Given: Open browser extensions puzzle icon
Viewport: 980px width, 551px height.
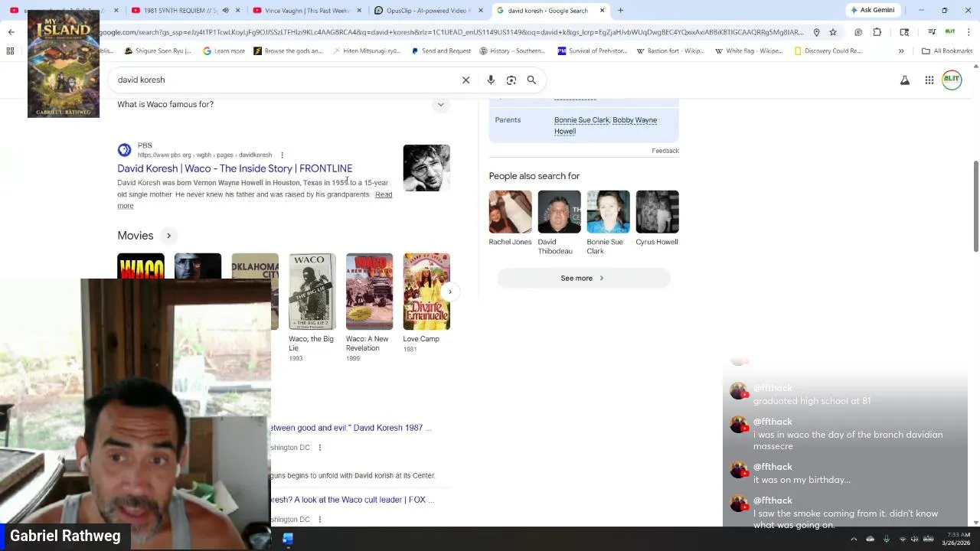Looking at the screenshot, I should pyautogui.click(x=877, y=32).
